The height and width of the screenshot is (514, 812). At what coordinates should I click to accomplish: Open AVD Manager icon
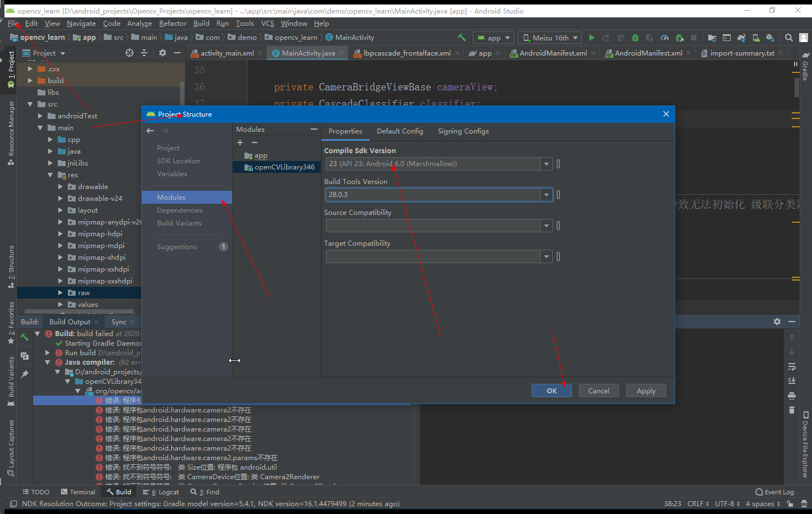click(756, 38)
